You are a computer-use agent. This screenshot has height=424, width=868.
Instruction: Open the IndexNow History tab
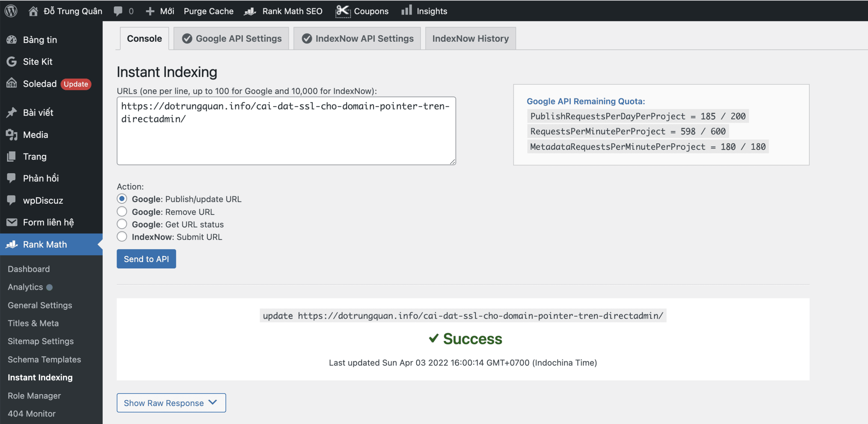point(470,39)
